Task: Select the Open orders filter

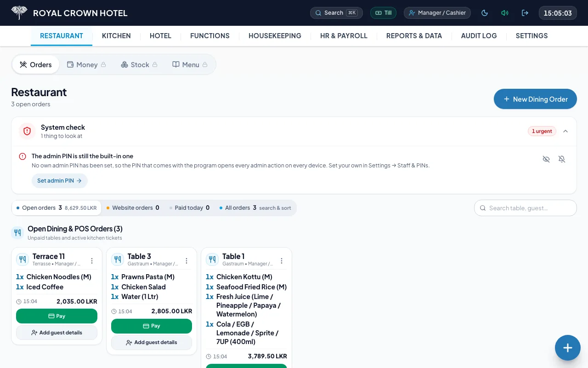Action: click(x=57, y=208)
